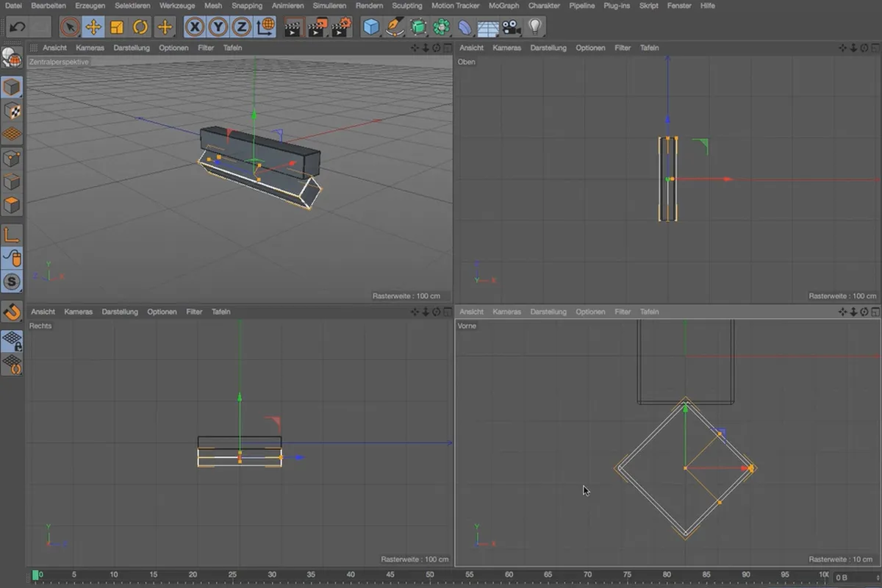The image size is (882, 588).
Task: Open Ansicht menu in the perspective viewport
Action: [54, 48]
